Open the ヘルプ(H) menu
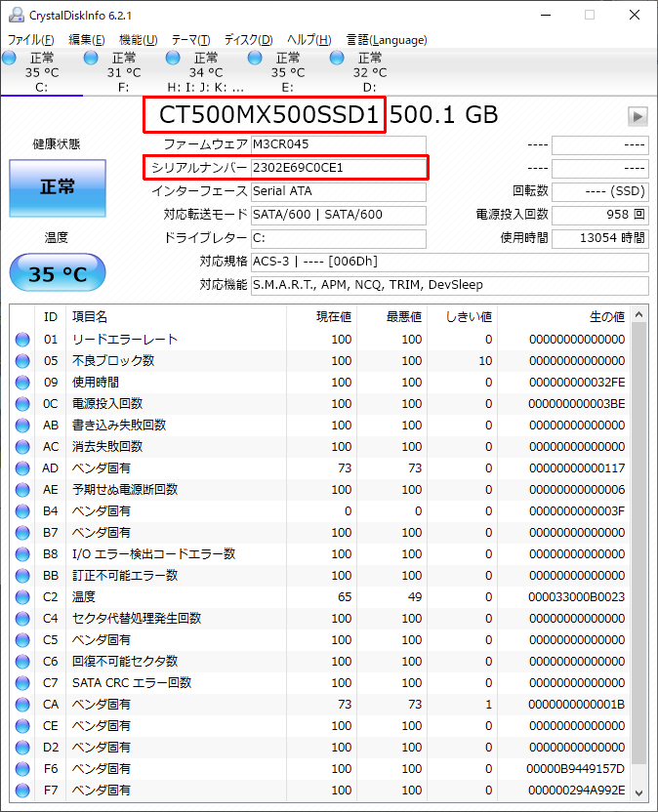The image size is (658, 812). [x=309, y=40]
